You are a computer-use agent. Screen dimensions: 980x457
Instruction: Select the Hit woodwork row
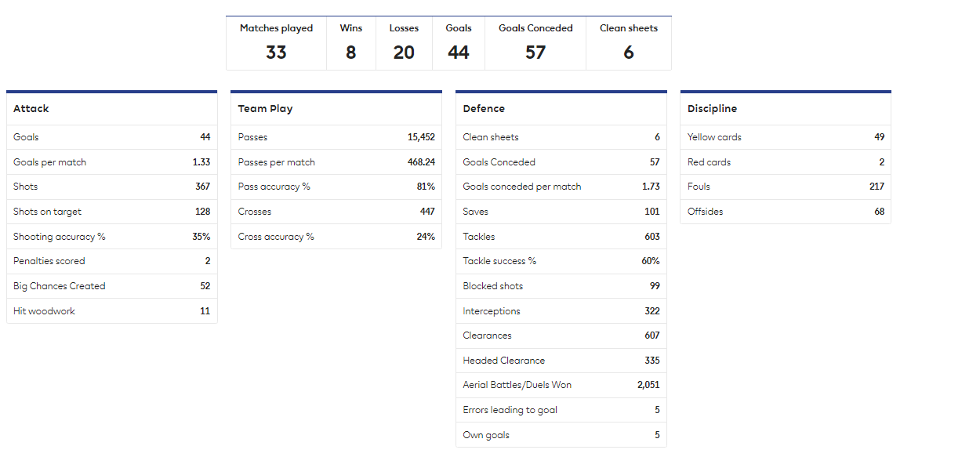click(x=111, y=311)
